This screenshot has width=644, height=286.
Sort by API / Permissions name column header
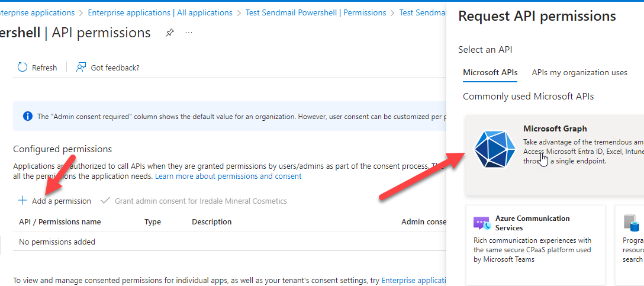(60, 222)
